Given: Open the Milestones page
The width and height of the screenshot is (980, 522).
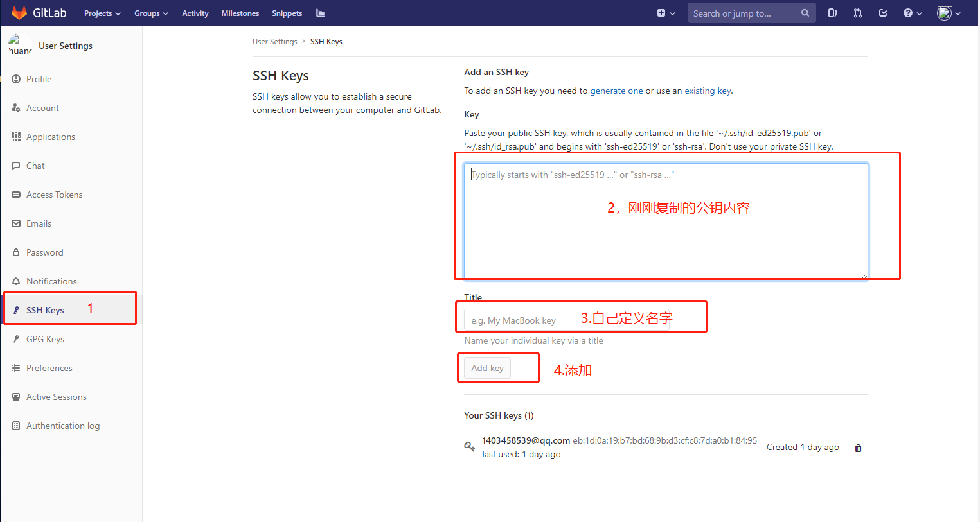Looking at the screenshot, I should click(x=240, y=13).
